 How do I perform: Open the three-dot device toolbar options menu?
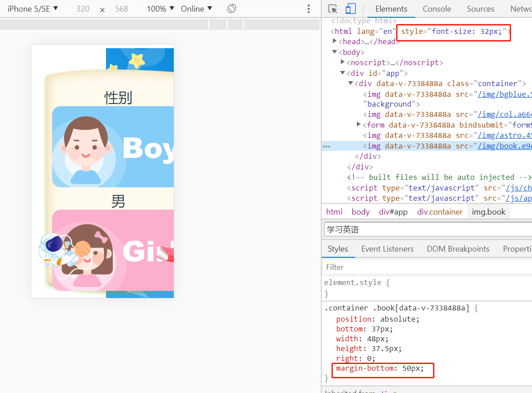coord(308,9)
